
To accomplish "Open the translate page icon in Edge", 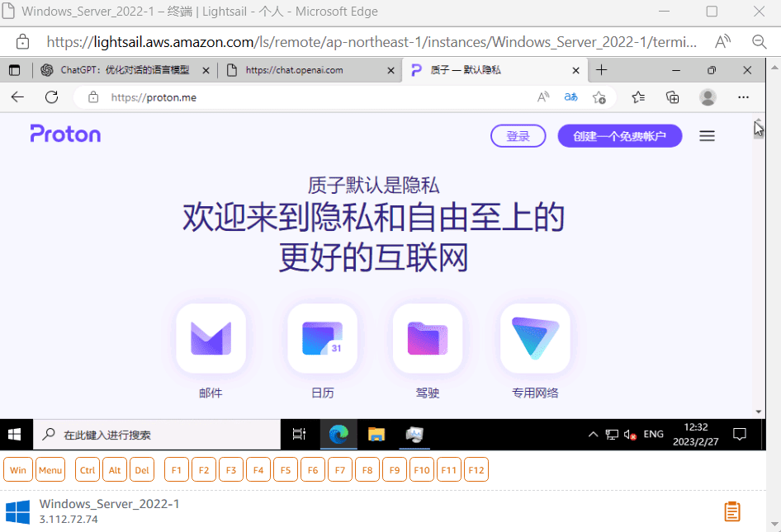I will [x=570, y=97].
